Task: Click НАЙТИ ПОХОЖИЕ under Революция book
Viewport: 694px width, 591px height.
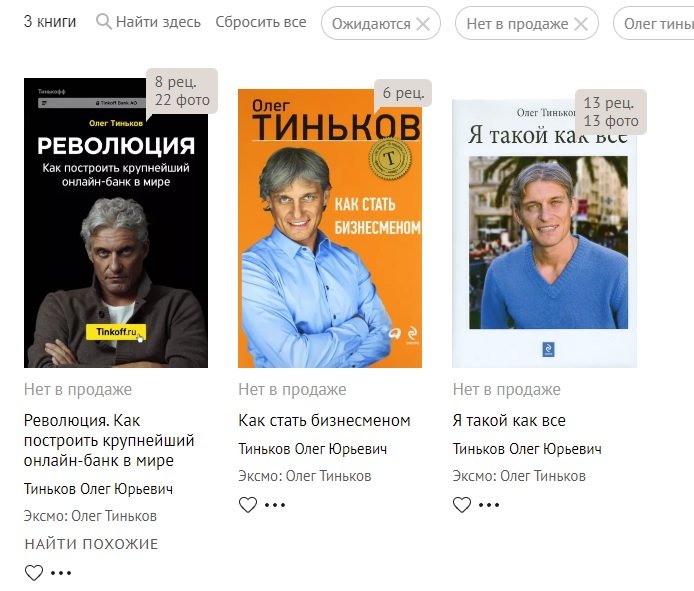Action: [x=91, y=544]
